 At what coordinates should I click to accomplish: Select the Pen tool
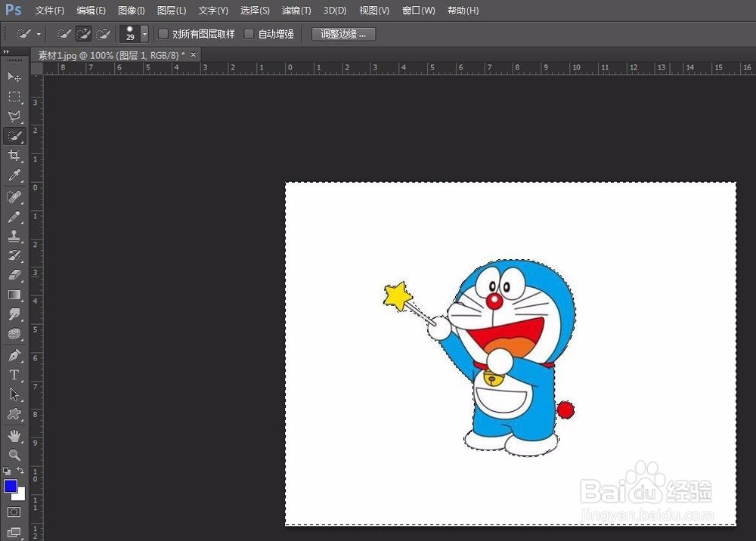coord(14,355)
